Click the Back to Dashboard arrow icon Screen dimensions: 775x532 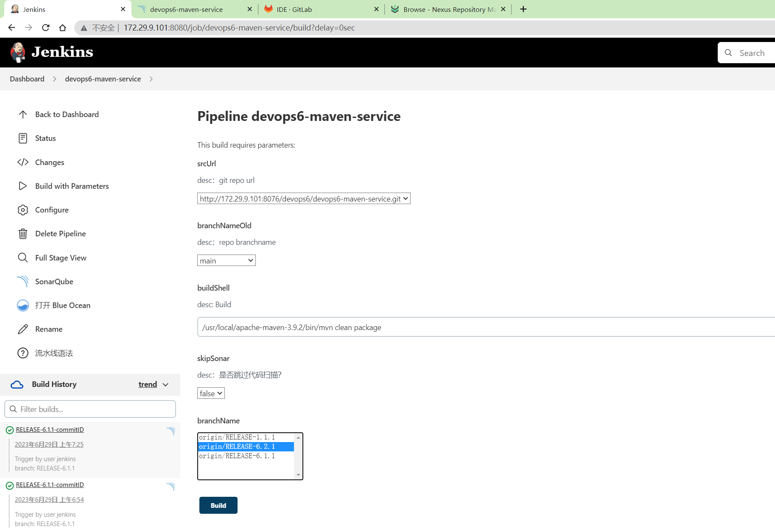pyautogui.click(x=23, y=115)
